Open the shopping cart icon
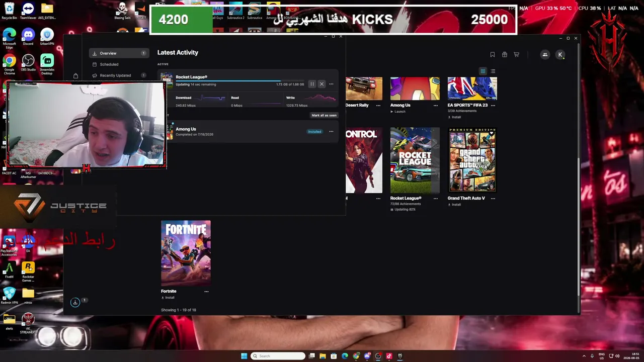 [x=516, y=55]
